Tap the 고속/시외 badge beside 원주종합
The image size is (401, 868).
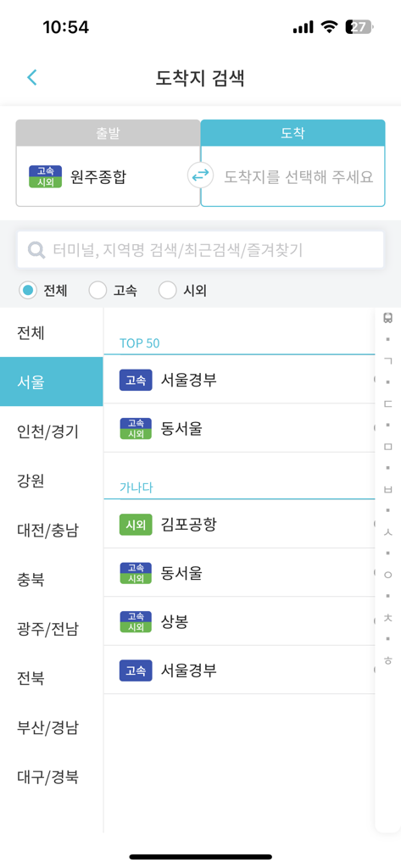tap(45, 177)
